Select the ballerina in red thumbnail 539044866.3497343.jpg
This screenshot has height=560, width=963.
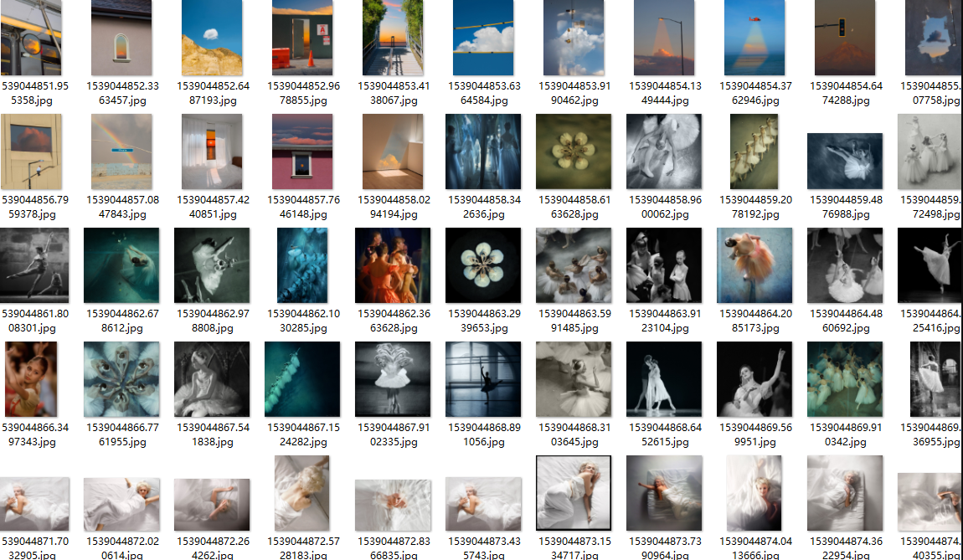click(31, 379)
